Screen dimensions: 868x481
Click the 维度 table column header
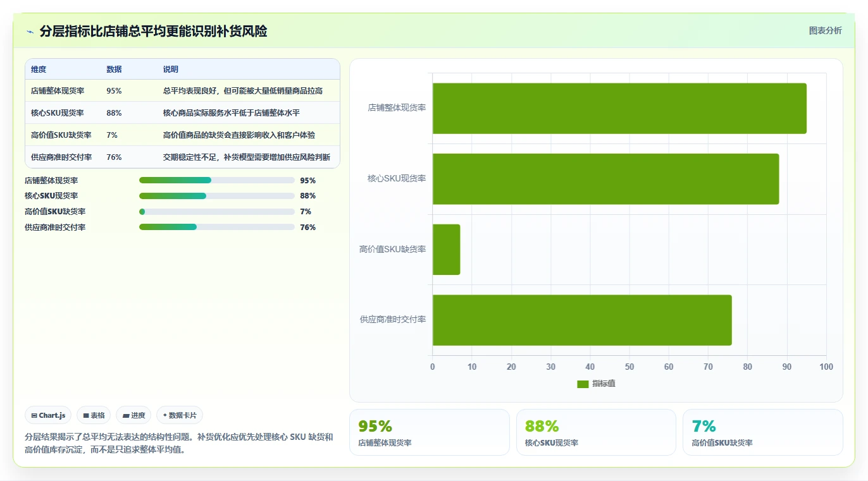[39, 70]
